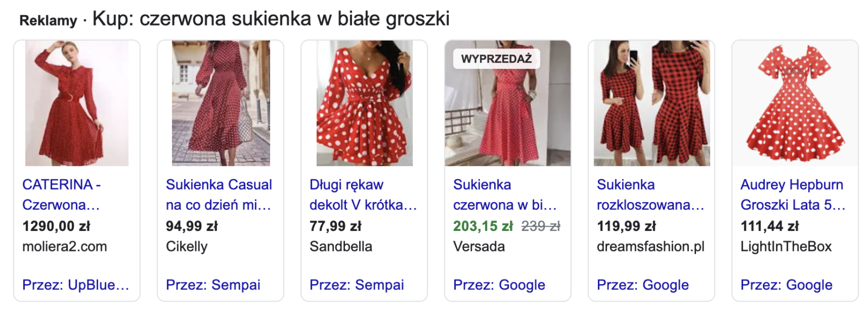The width and height of the screenshot is (868, 314).
Task: Click the WYPRZEDAŻ sale badge
Action: [x=496, y=59]
